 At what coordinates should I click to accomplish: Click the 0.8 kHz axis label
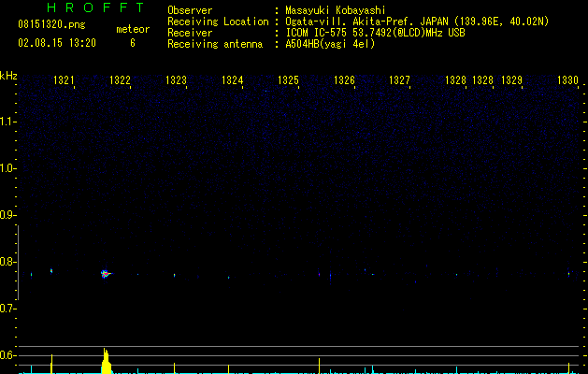tap(7, 262)
